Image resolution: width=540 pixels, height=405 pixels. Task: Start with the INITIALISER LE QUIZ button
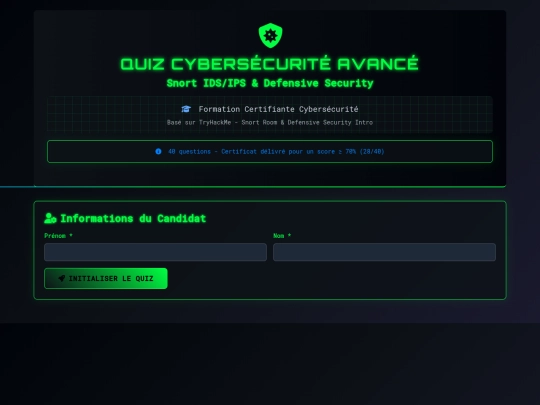(106, 278)
